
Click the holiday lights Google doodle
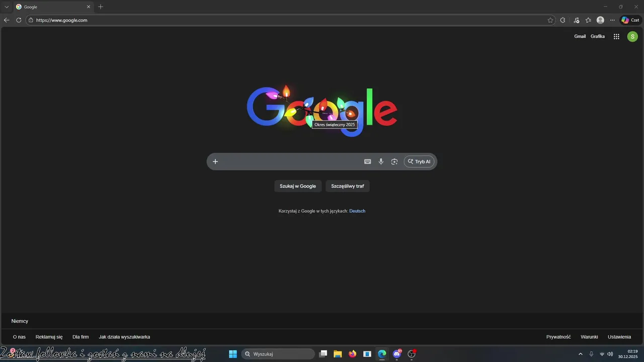322,111
